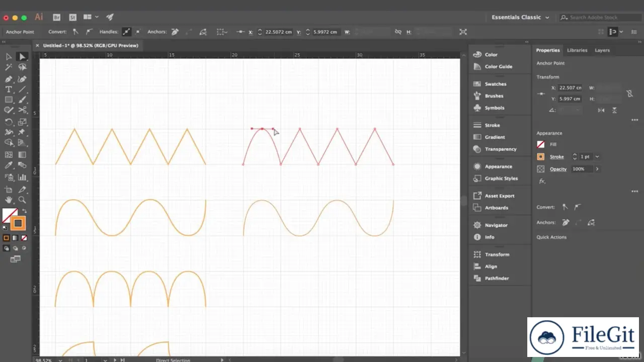Select the Lasso tool
Screen dimensions: 644x362
pyautogui.click(x=22, y=67)
